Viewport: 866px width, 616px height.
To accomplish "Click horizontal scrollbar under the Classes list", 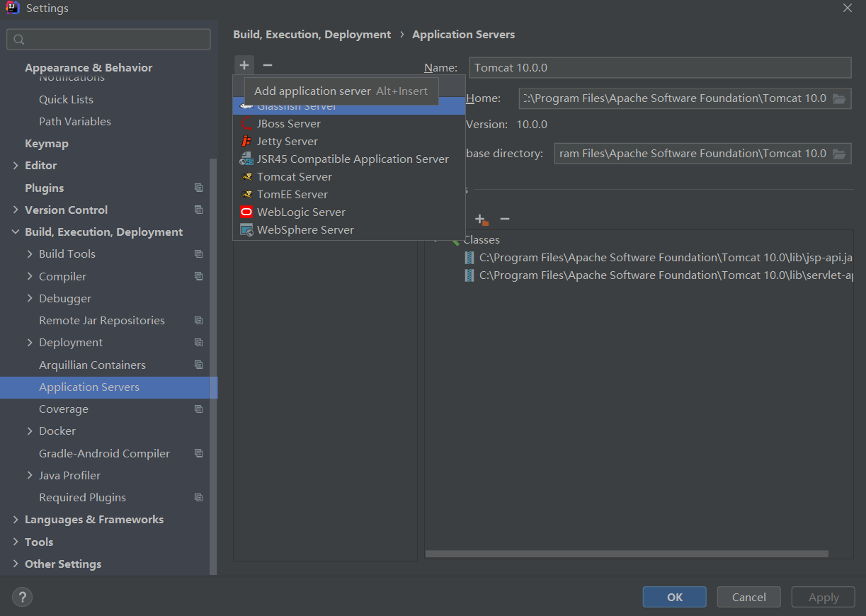I will (627, 554).
